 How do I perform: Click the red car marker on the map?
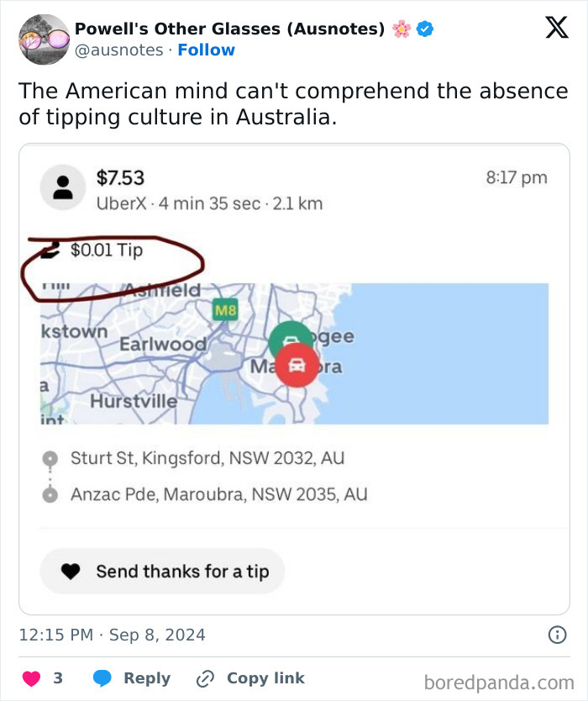298,363
